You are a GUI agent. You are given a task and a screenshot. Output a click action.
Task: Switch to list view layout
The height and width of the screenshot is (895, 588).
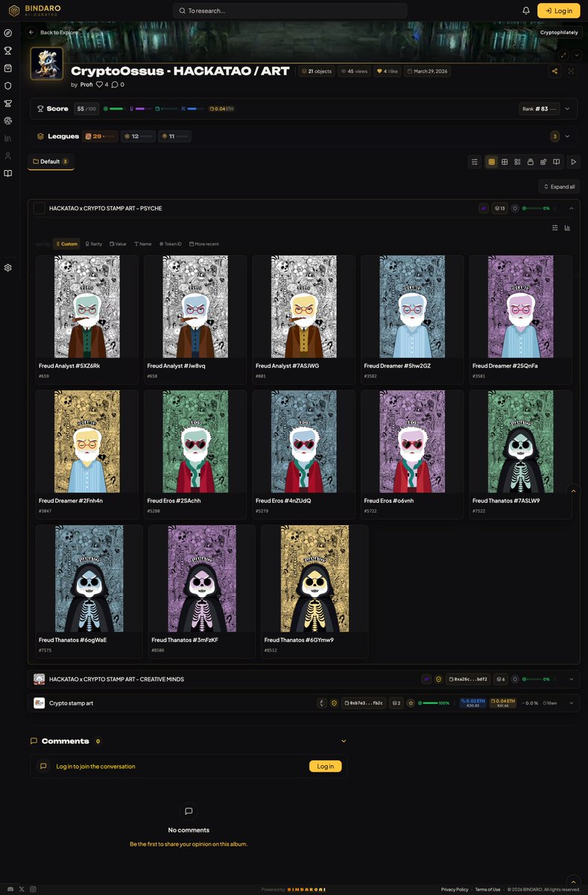[x=517, y=162]
